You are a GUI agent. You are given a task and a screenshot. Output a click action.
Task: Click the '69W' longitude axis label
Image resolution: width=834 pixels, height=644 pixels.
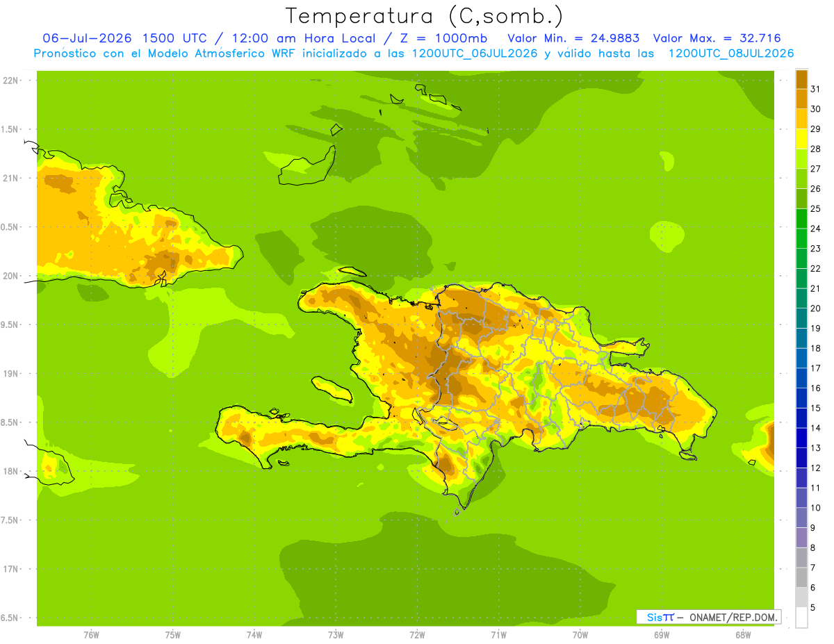pos(662,635)
